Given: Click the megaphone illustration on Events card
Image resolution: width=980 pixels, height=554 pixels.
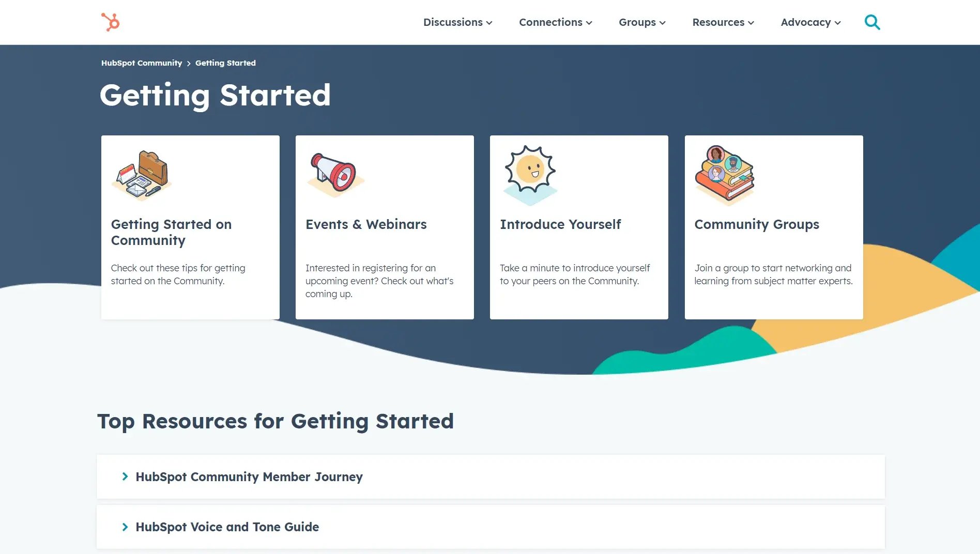Looking at the screenshot, I should (335, 175).
